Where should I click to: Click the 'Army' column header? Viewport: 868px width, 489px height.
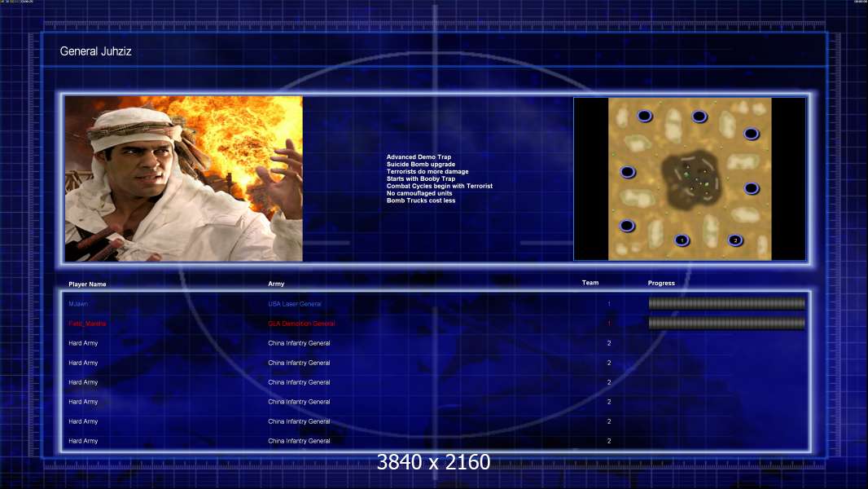coord(276,284)
